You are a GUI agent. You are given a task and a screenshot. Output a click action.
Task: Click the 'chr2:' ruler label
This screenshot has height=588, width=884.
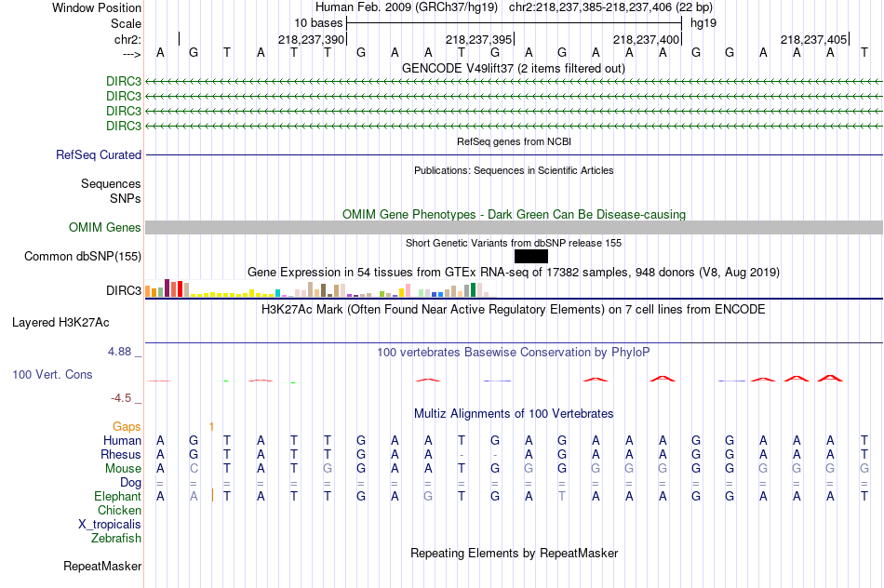(127, 39)
